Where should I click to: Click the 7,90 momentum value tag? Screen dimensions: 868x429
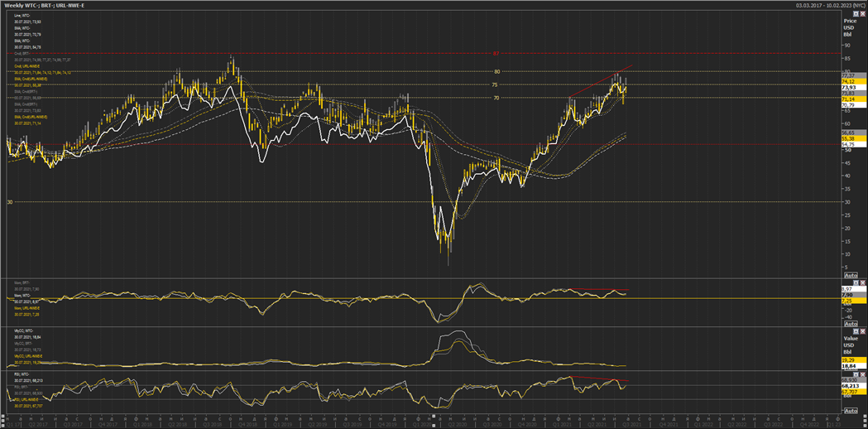854,295
